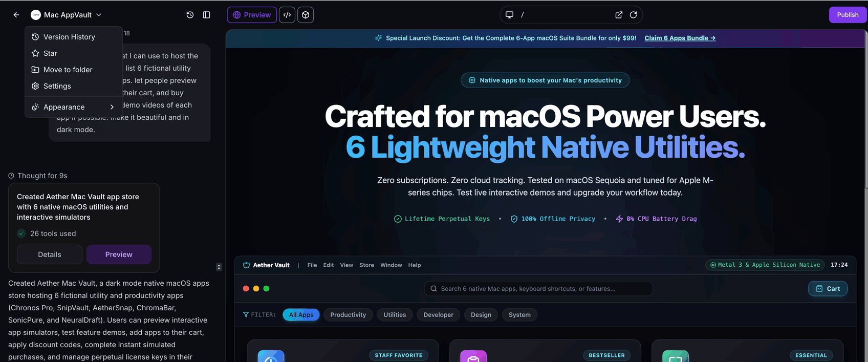
Task: Click the green app icon on third card
Action: pos(676,356)
